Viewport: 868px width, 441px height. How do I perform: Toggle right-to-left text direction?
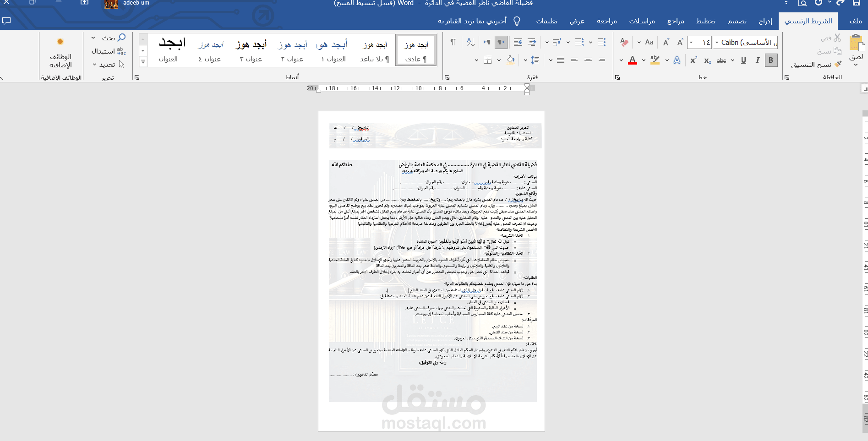tap(501, 42)
